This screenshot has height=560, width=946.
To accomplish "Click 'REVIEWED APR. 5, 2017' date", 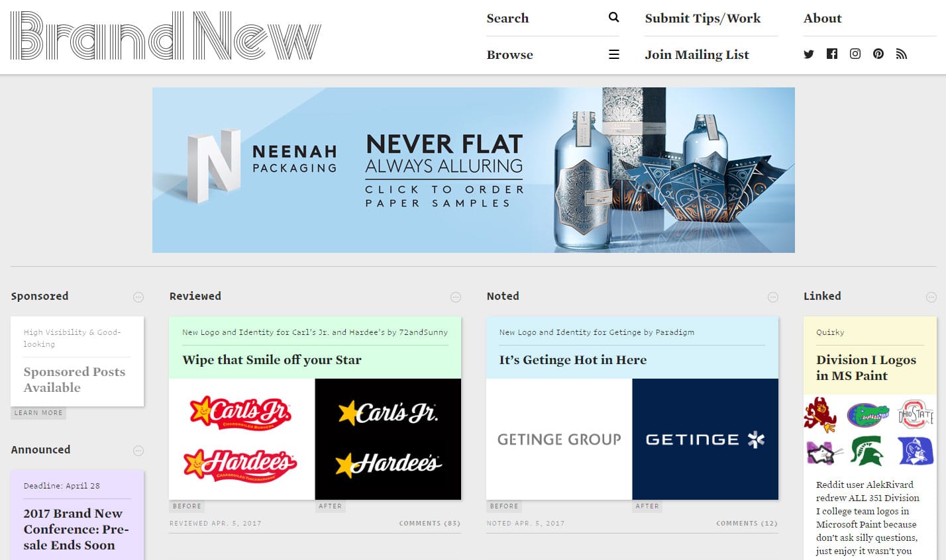I will pos(215,524).
